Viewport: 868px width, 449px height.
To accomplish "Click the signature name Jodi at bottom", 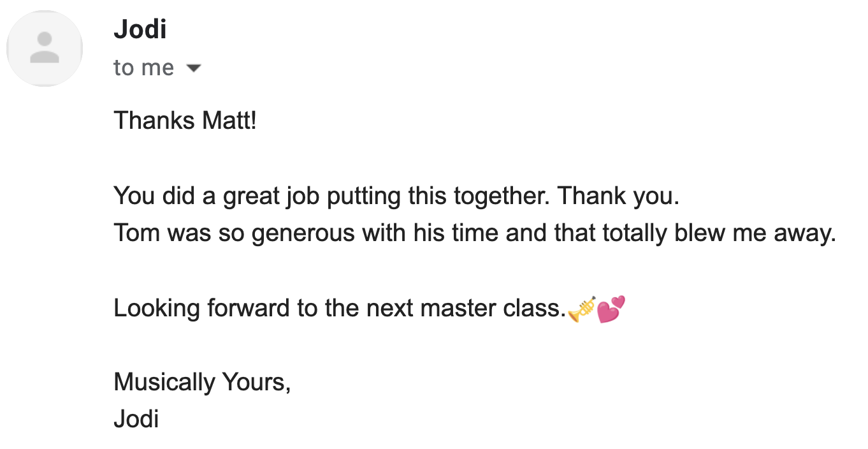I will tap(136, 419).
